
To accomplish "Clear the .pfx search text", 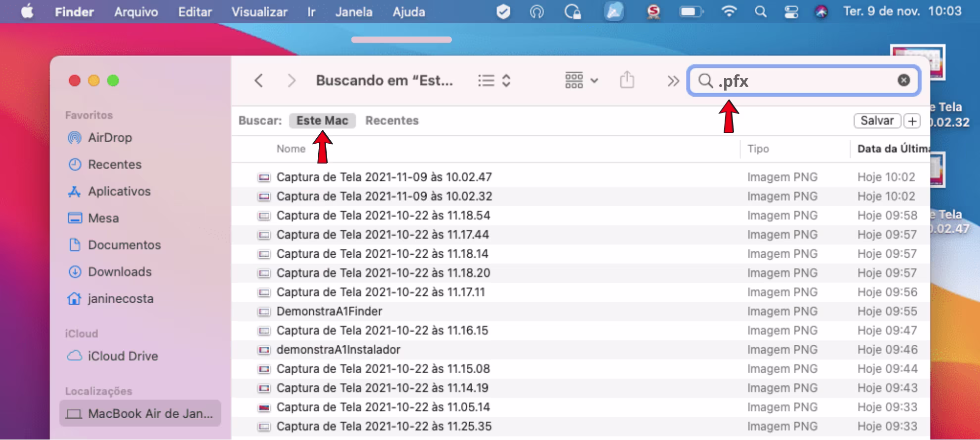I will point(903,80).
